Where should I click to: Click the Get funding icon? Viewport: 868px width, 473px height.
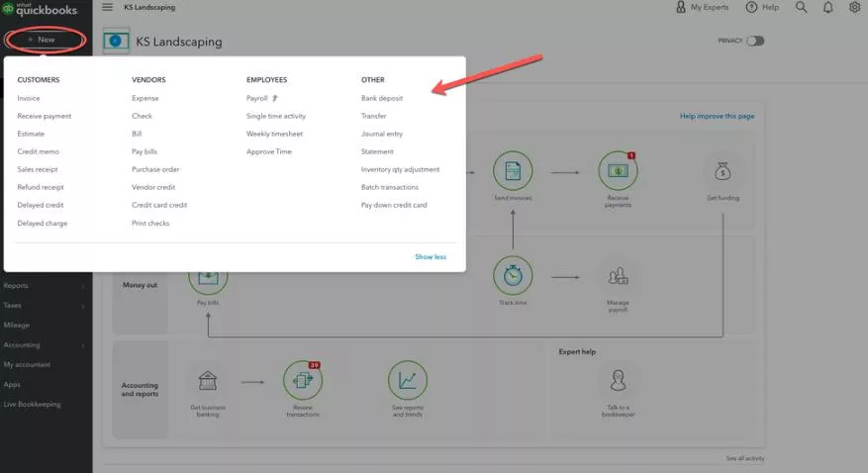[723, 171]
